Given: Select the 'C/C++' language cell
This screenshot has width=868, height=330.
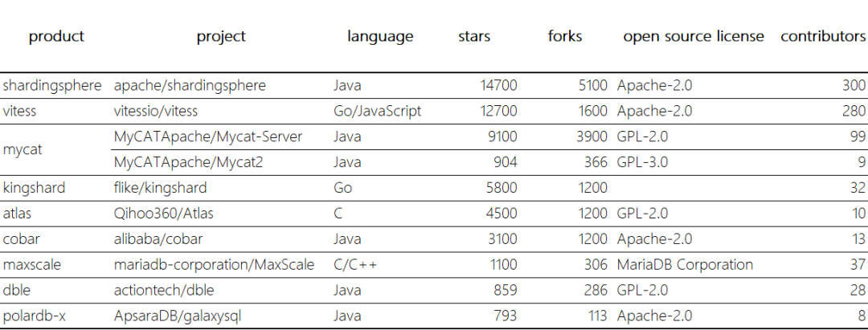Looking at the screenshot, I should [355, 265].
